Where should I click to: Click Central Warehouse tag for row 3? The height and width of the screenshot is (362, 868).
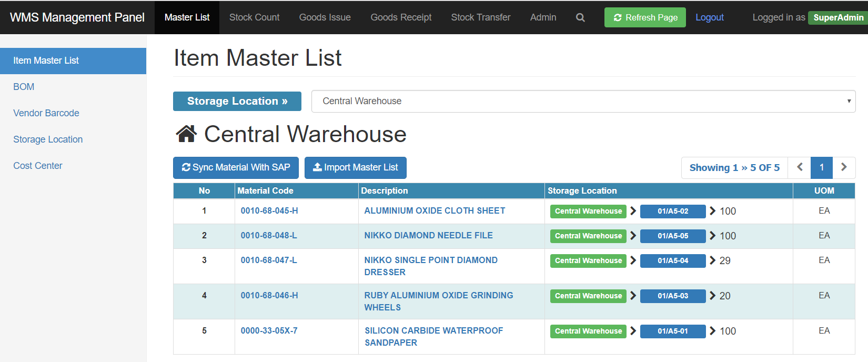point(588,261)
